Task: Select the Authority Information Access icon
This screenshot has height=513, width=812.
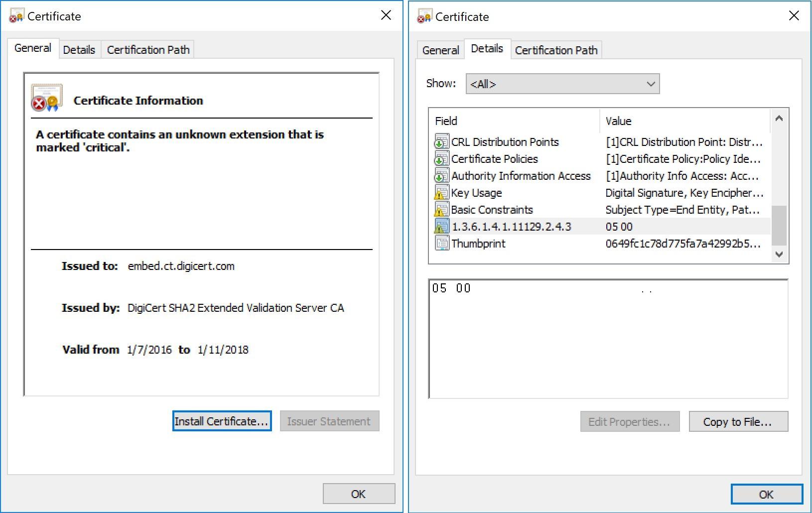Action: click(442, 176)
